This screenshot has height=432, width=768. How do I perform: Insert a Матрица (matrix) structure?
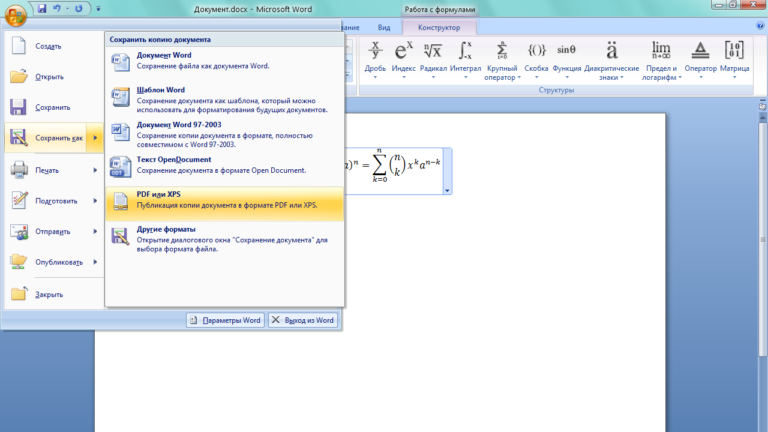(734, 60)
